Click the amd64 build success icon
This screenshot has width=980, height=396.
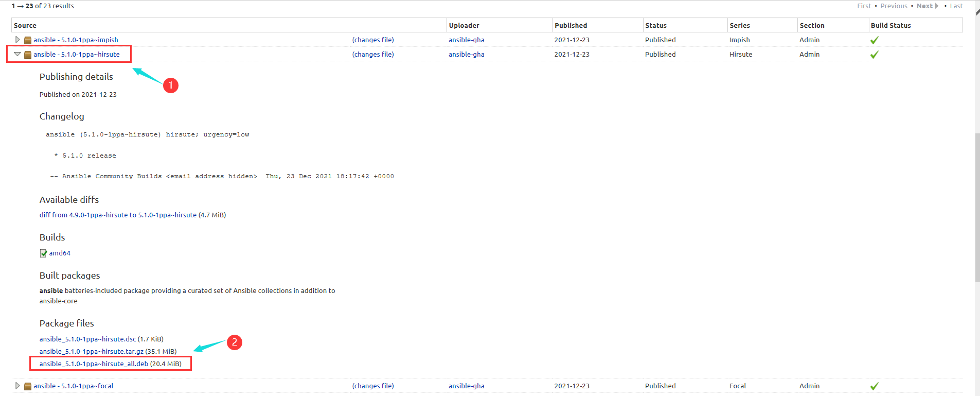[43, 253]
